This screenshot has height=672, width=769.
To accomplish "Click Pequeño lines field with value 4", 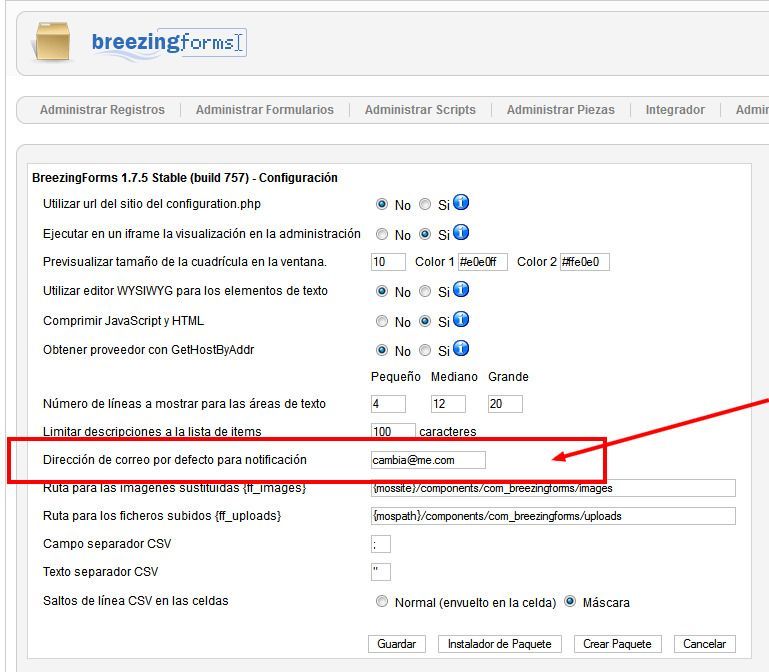I will [388, 404].
